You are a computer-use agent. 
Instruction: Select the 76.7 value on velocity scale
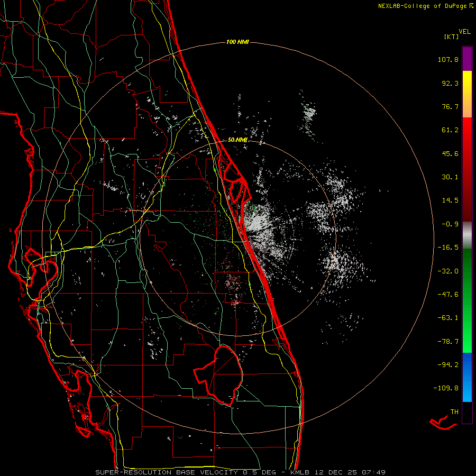tap(450, 106)
